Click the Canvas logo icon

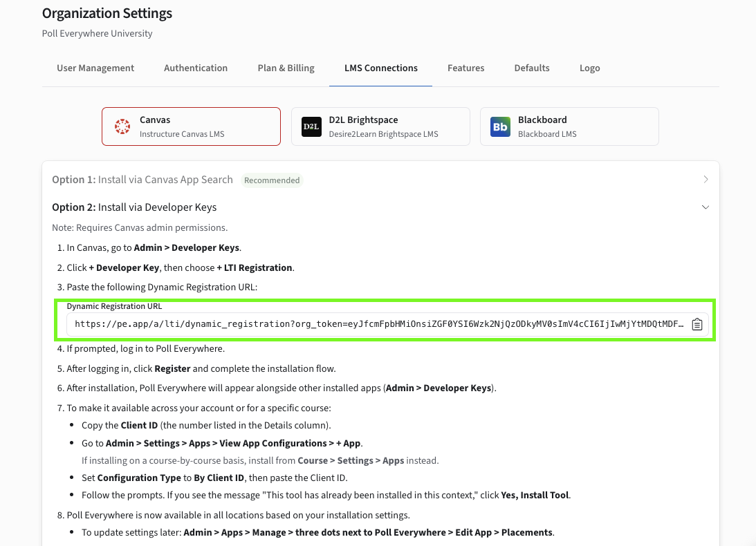(x=122, y=126)
